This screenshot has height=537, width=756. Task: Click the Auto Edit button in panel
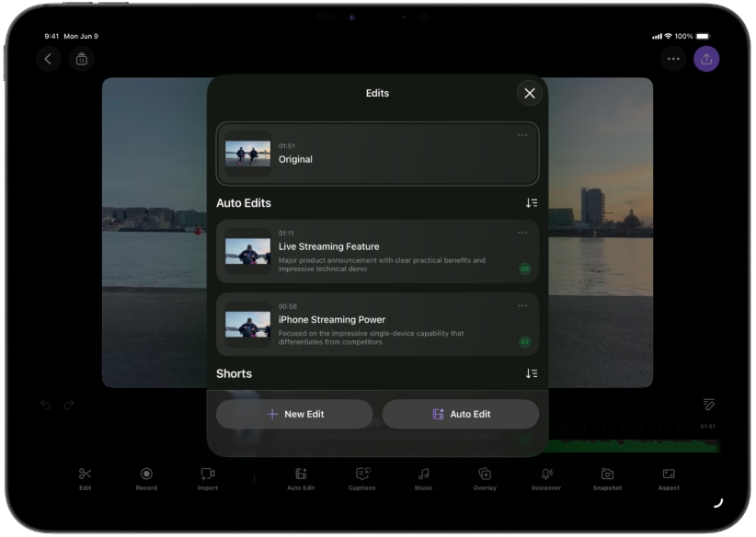[x=461, y=414]
